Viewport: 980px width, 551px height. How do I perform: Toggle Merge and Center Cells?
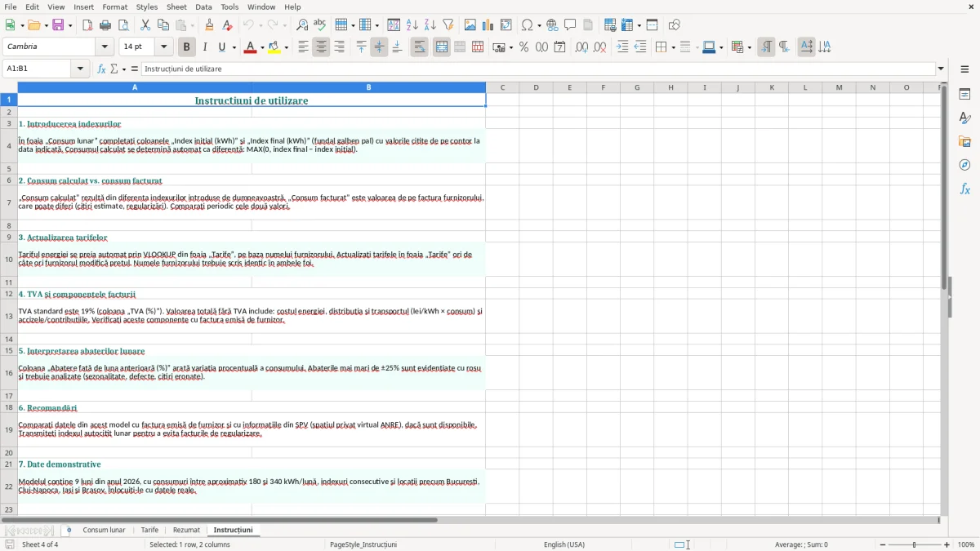(x=442, y=47)
